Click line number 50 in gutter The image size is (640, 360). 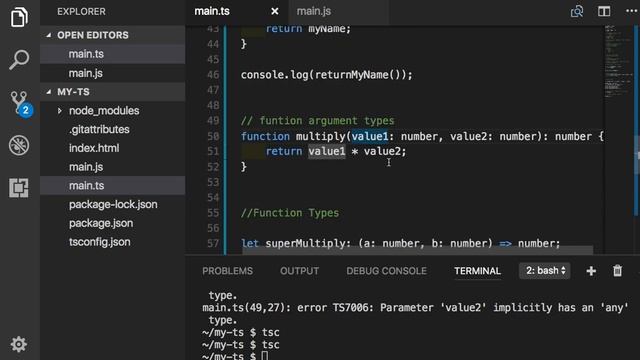tap(213, 136)
